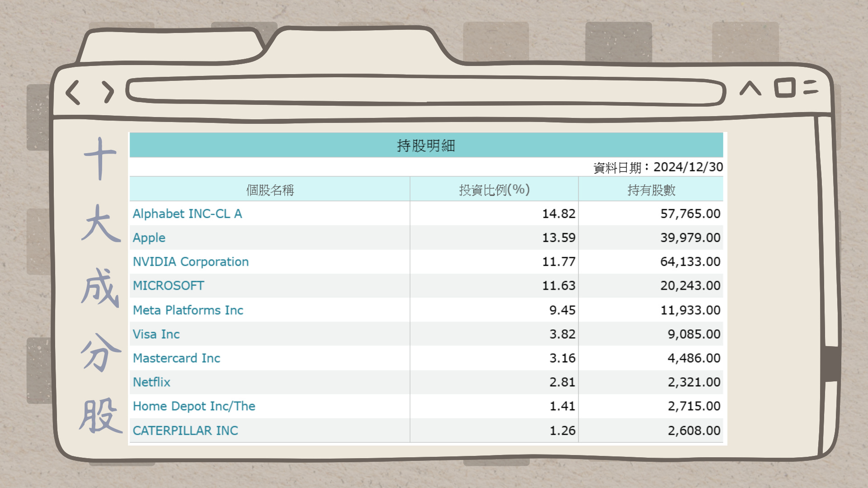Select the 14.82 percentage cell
868x488 pixels.
[x=494, y=214]
